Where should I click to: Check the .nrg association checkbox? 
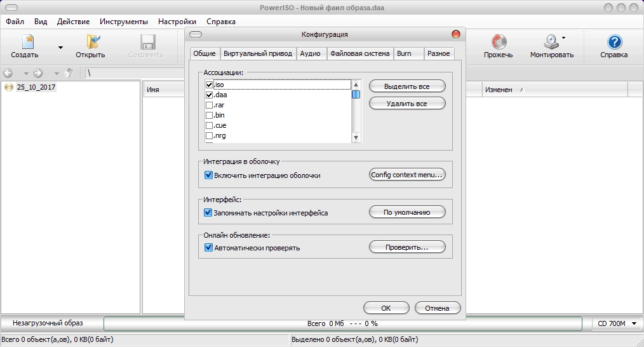(209, 135)
